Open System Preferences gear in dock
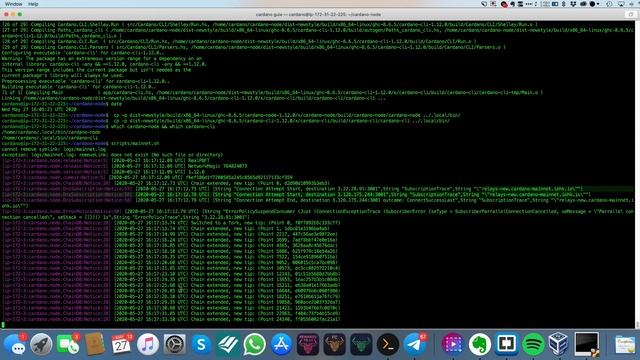 click(174, 344)
